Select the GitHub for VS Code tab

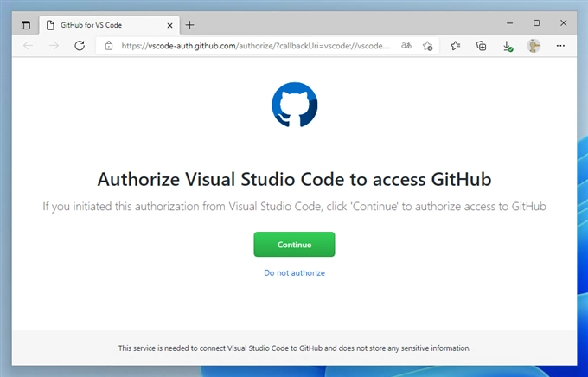pos(109,25)
